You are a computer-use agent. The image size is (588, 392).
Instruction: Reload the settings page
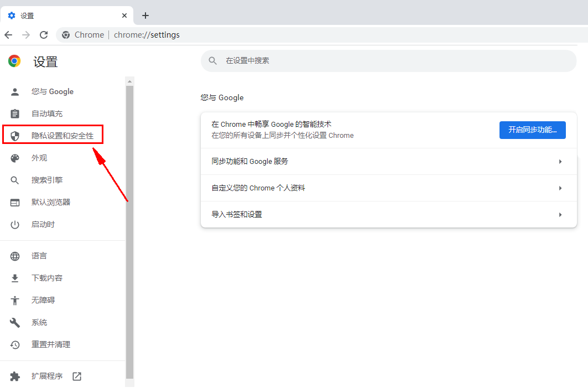(44, 35)
